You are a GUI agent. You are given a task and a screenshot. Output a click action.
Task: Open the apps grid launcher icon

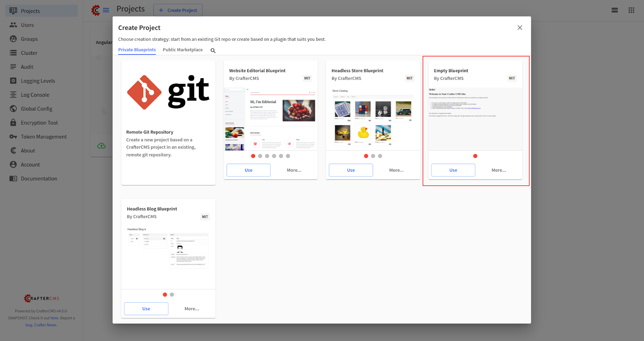click(631, 10)
